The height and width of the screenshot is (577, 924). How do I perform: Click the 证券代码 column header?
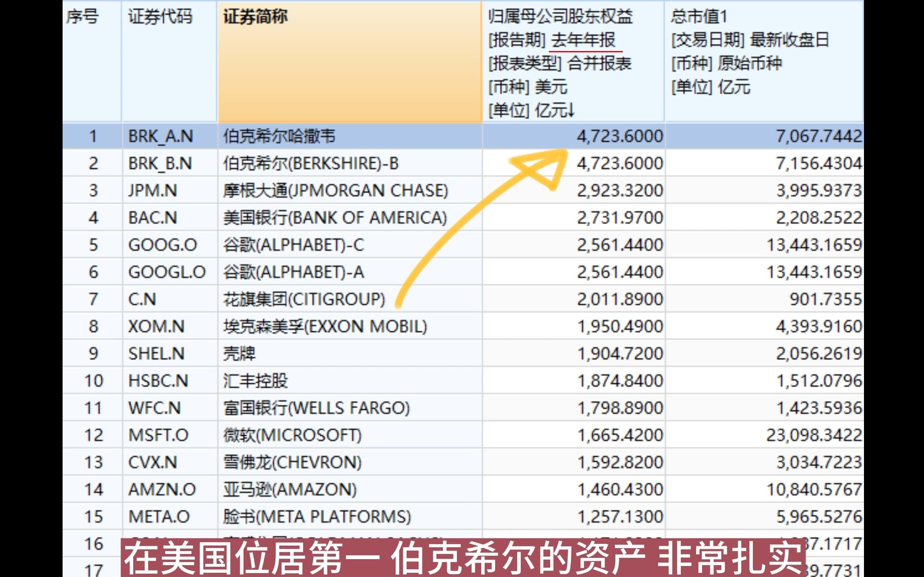pyautogui.click(x=169, y=61)
